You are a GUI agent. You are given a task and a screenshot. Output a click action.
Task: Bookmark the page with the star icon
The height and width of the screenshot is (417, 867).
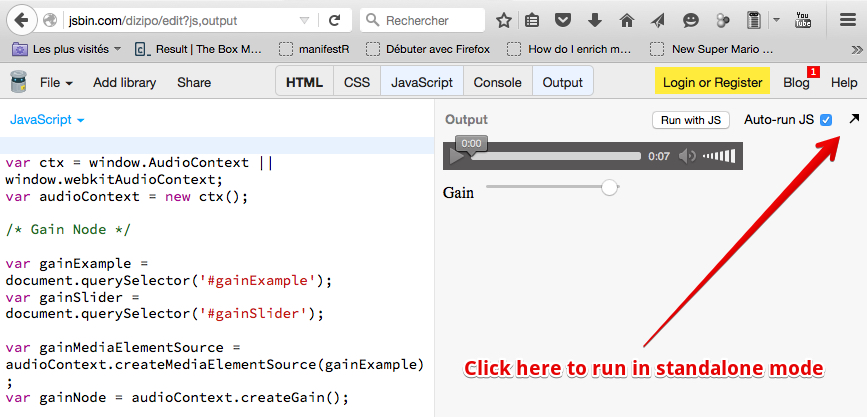pyautogui.click(x=504, y=21)
